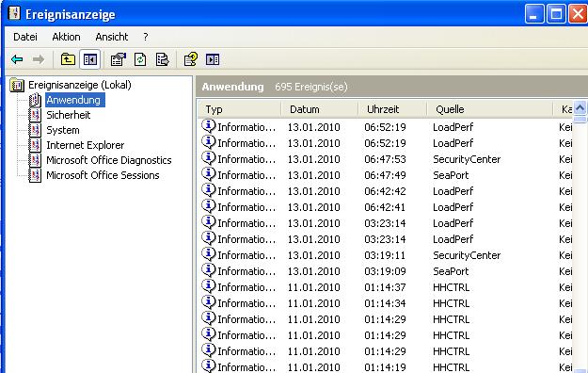
Task: Click the Anwendung log icon
Action: [x=35, y=100]
